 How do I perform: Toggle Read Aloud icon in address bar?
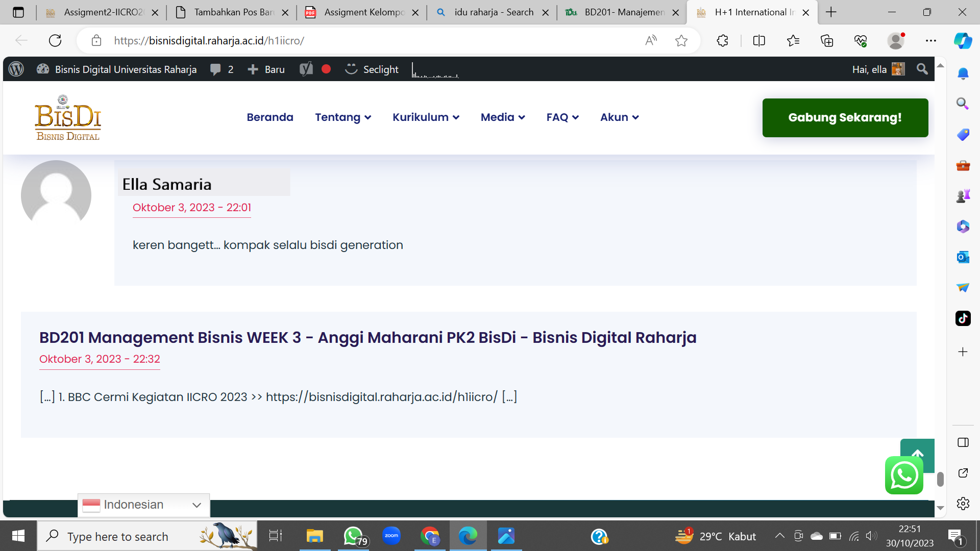point(651,40)
